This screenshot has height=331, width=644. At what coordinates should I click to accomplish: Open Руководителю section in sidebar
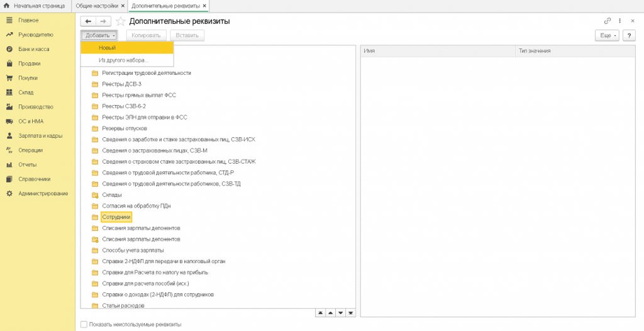tap(36, 35)
